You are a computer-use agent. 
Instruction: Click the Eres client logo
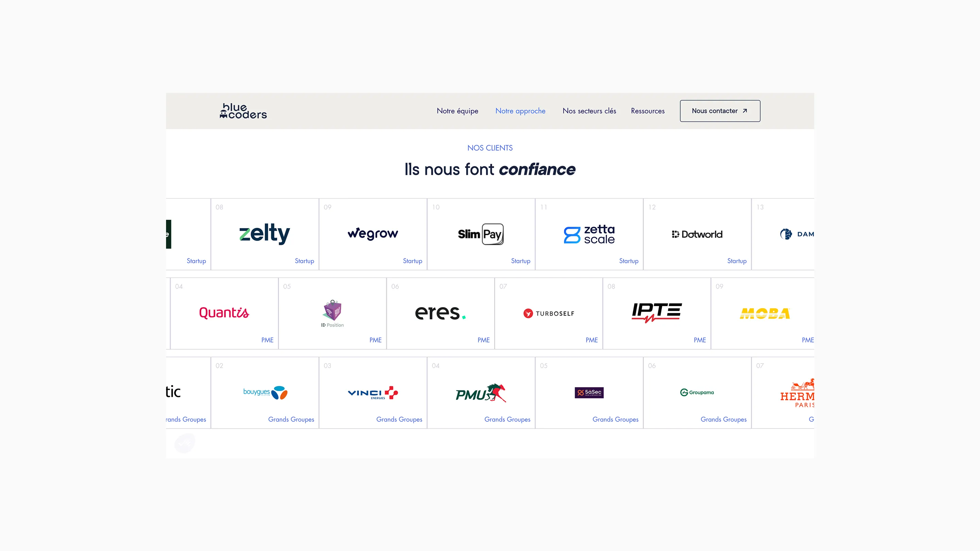pyautogui.click(x=440, y=313)
